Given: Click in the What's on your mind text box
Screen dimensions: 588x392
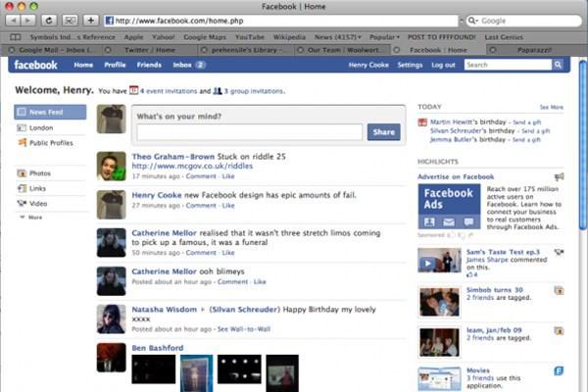Looking at the screenshot, I should (249, 132).
